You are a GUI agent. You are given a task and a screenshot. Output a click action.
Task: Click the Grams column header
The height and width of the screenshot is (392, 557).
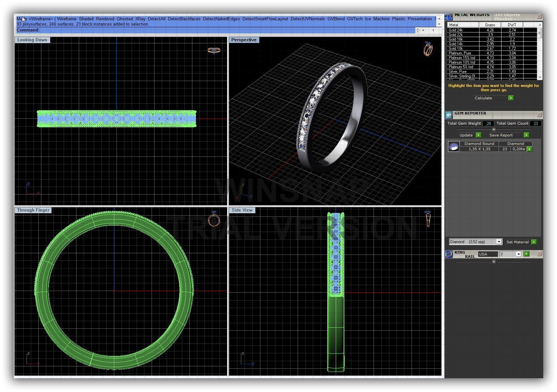click(x=490, y=25)
